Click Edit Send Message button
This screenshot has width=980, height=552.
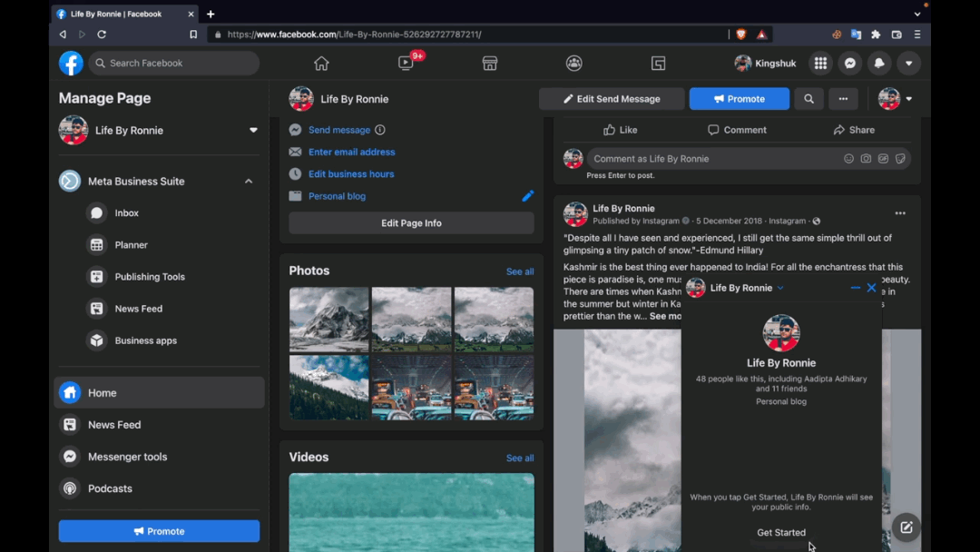point(612,99)
